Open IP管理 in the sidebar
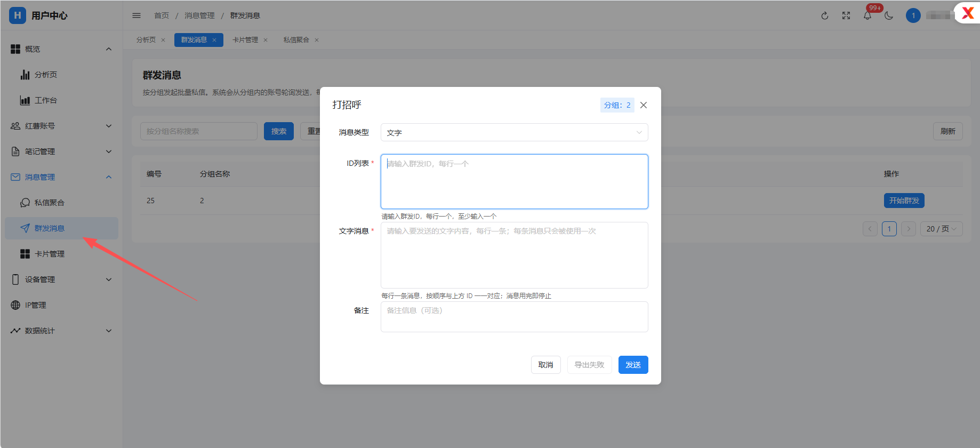Screen dimensions: 980x448 coord(61,305)
